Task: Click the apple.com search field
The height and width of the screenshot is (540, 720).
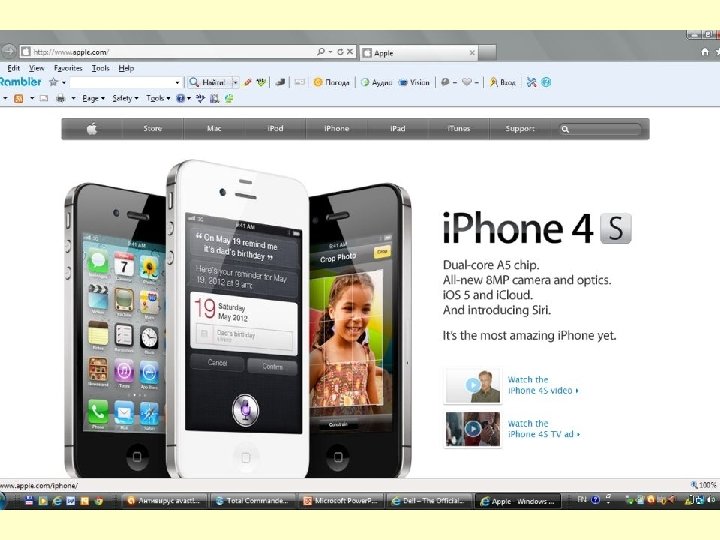Action: [x=600, y=129]
